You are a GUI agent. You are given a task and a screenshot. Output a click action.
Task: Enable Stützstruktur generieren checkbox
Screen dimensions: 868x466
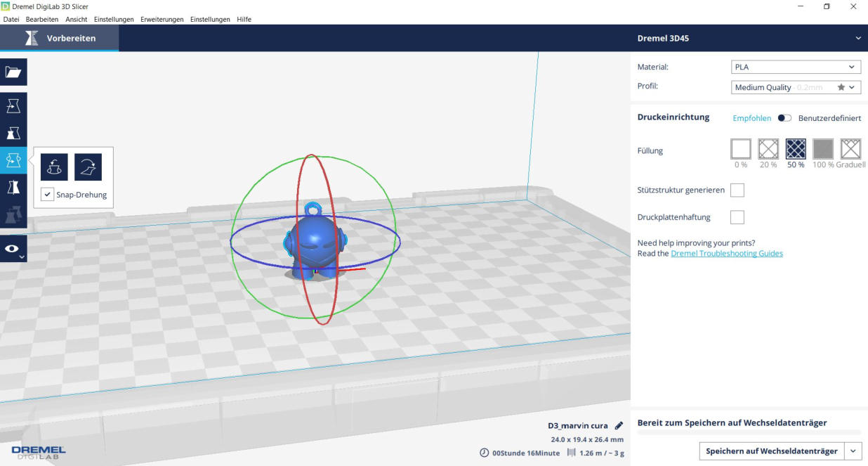[x=737, y=190]
